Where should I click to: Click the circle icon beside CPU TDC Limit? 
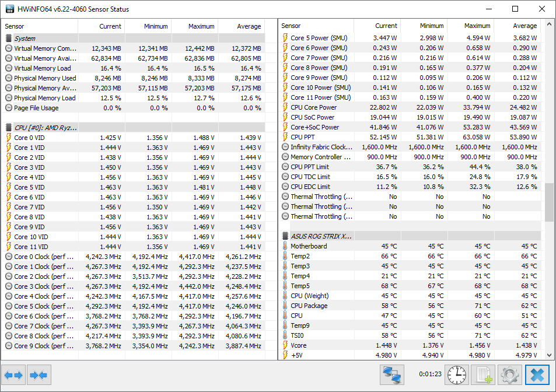tap(285, 177)
